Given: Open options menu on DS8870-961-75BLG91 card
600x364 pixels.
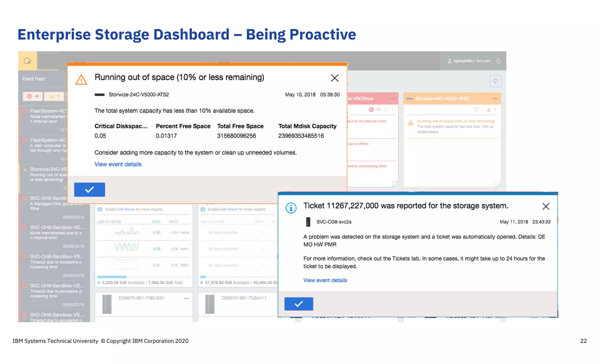Looking at the screenshot, I should tap(187, 298).
